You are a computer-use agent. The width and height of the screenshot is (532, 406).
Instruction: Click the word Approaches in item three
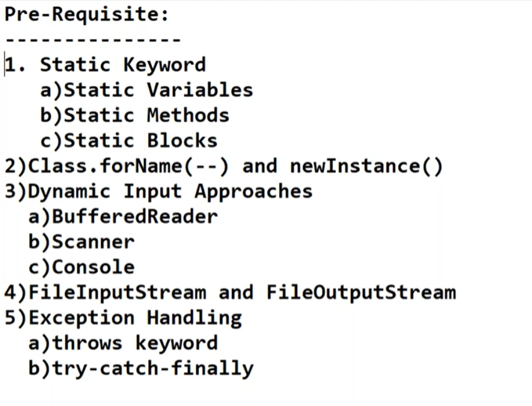(x=253, y=192)
